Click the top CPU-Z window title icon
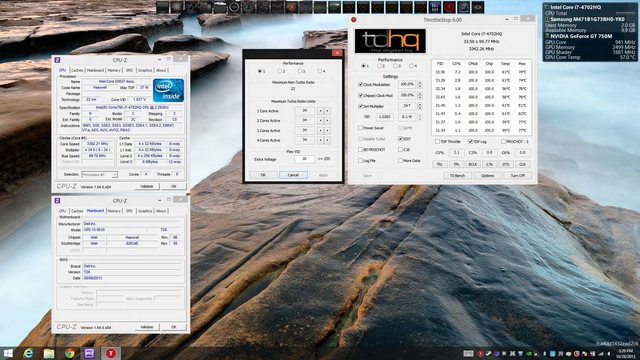This screenshot has height=360, width=640. pos(57,60)
